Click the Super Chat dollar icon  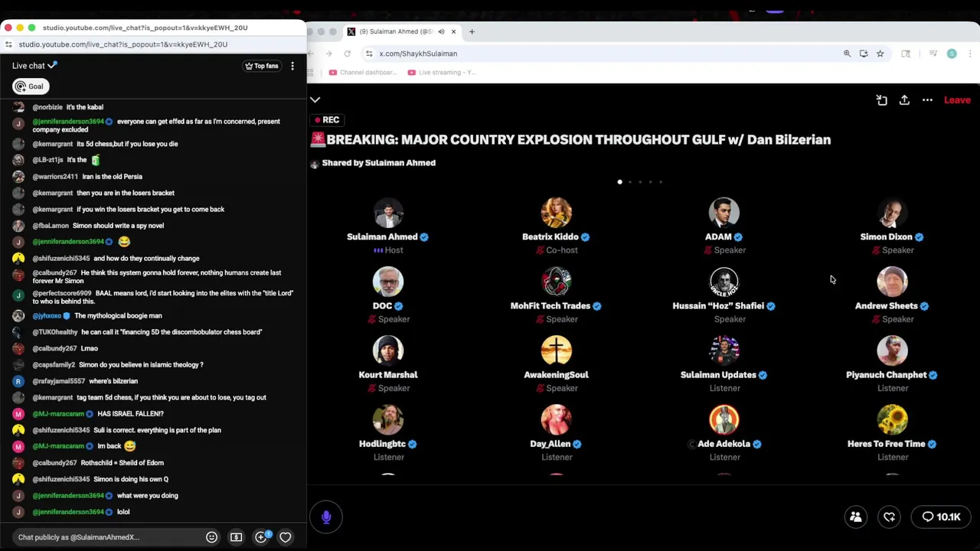(236, 537)
